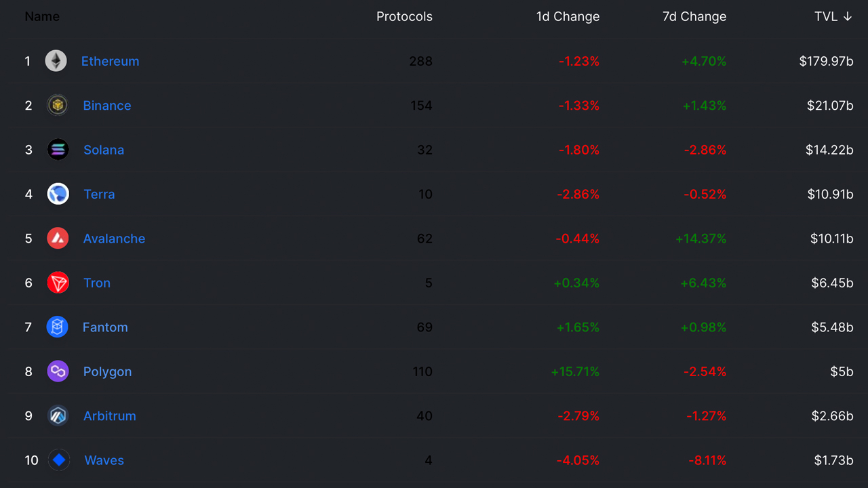The height and width of the screenshot is (488, 868).
Task: Open the Avalanche chain link
Action: click(114, 239)
